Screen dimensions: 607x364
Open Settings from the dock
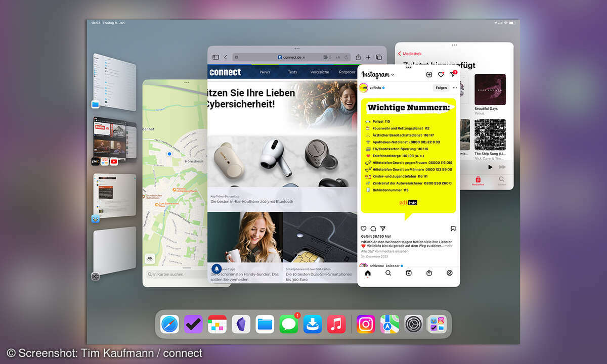(x=413, y=324)
